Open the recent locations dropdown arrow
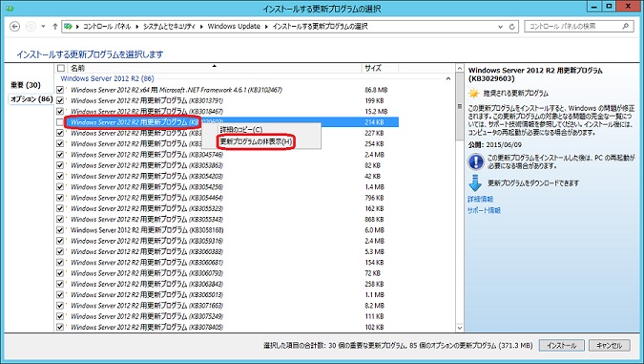The image size is (644, 364). 43,27
